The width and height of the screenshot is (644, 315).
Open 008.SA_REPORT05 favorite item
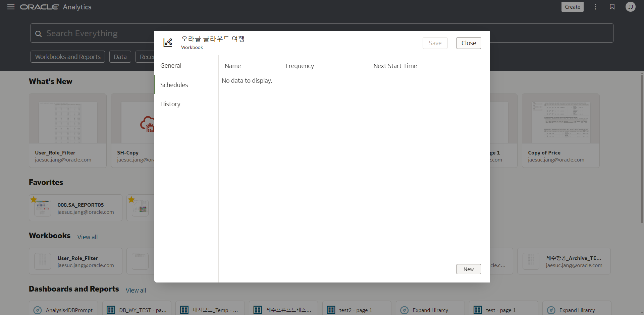75,208
